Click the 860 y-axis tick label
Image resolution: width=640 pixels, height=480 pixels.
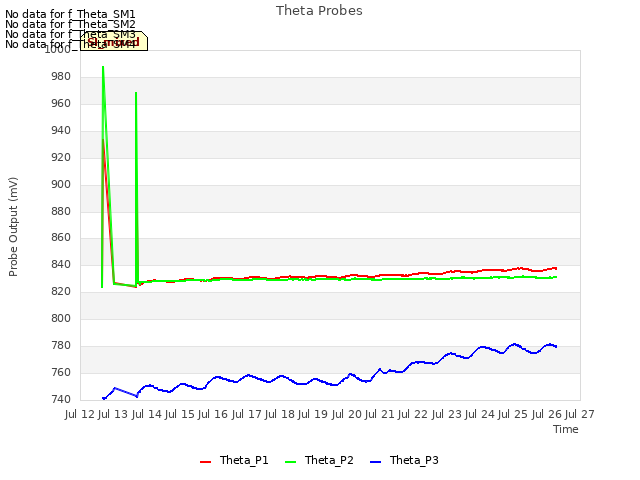tap(61, 238)
